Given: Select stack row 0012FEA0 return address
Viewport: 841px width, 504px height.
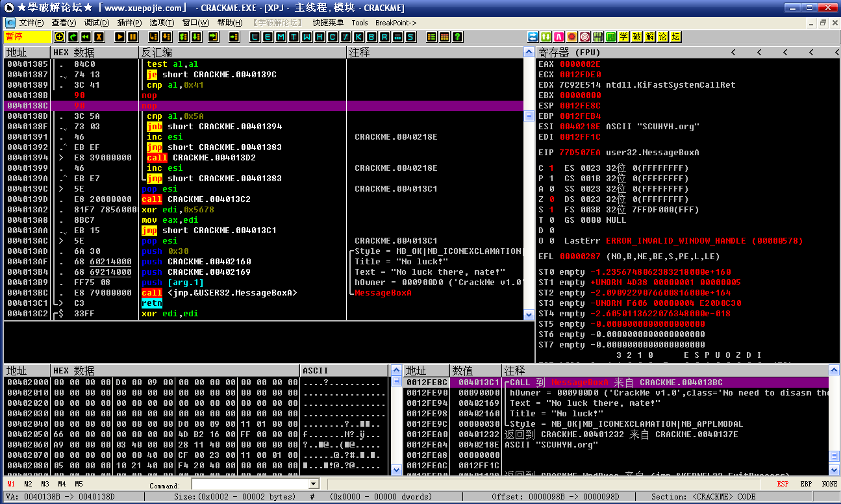Looking at the screenshot, I should (x=617, y=435).
